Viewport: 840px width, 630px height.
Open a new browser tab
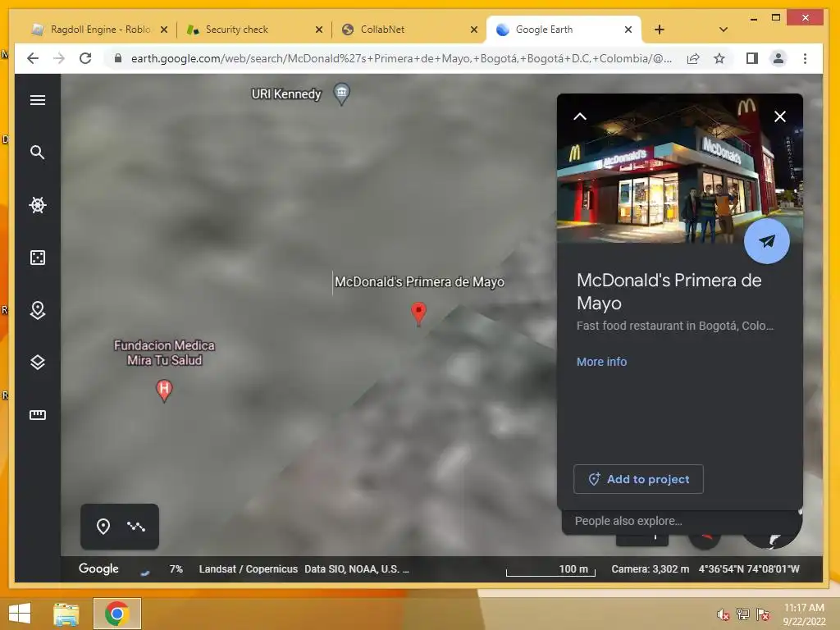(x=660, y=30)
